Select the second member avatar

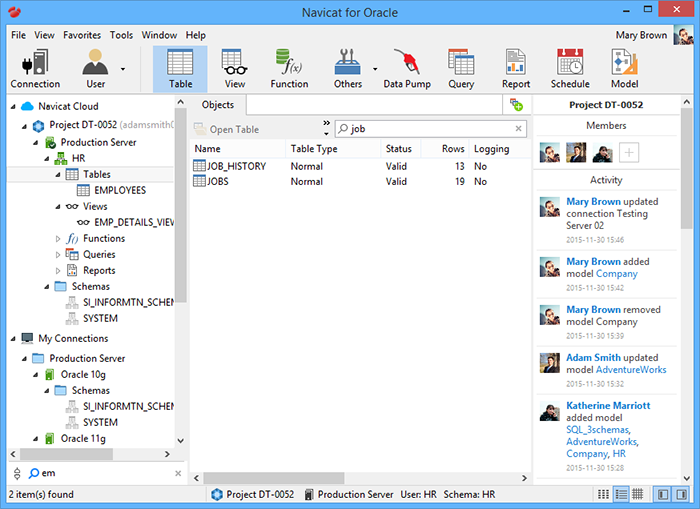[576, 153]
